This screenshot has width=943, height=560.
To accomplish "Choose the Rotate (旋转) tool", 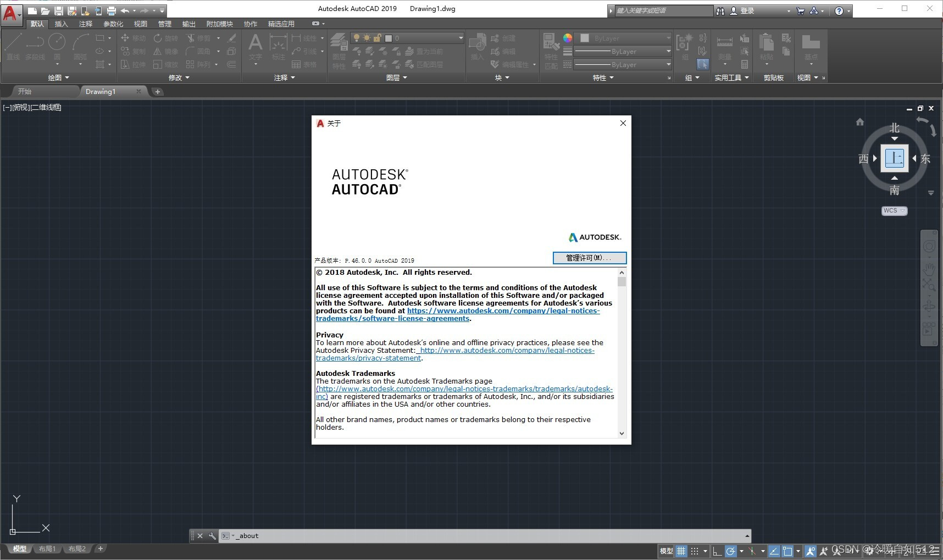I will pos(166,38).
